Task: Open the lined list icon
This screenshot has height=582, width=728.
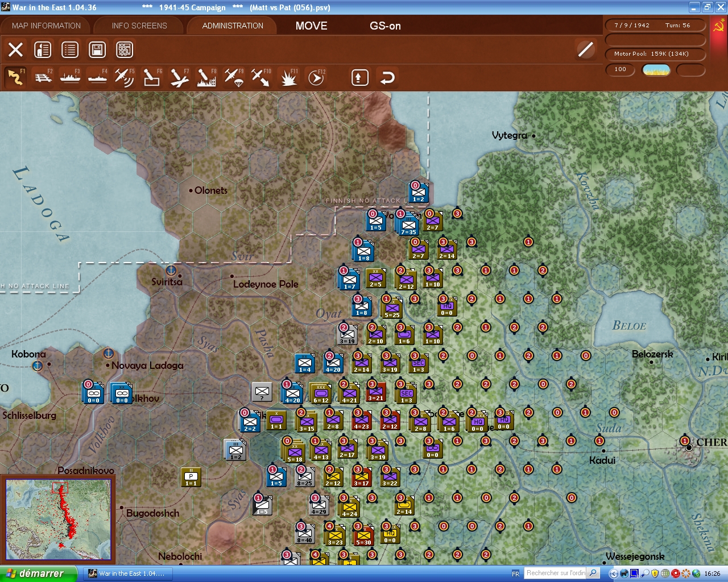Action: click(x=70, y=49)
